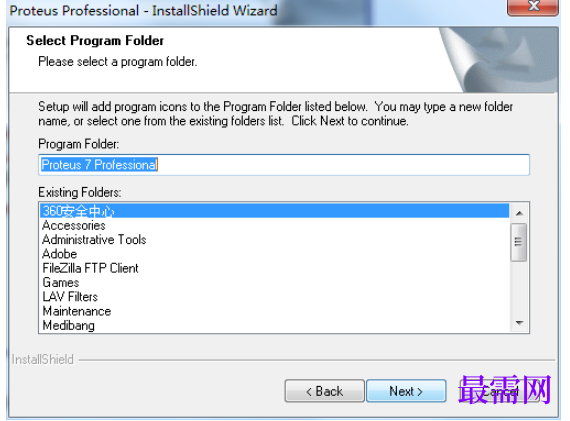
Task: Close the InstallShield Wizard window
Action: click(x=533, y=7)
